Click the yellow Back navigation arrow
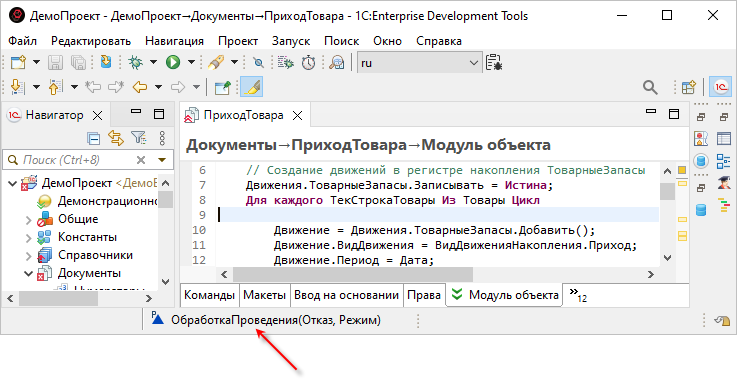The height and width of the screenshot is (381, 737). [140, 87]
